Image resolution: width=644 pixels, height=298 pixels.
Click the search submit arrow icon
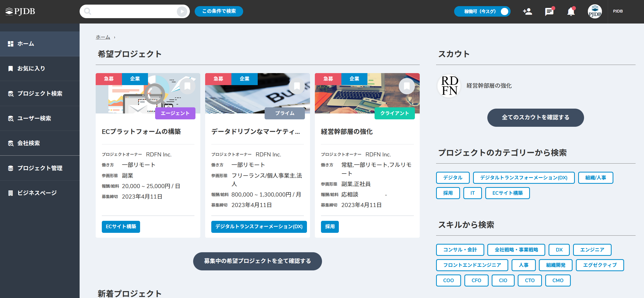click(x=182, y=12)
